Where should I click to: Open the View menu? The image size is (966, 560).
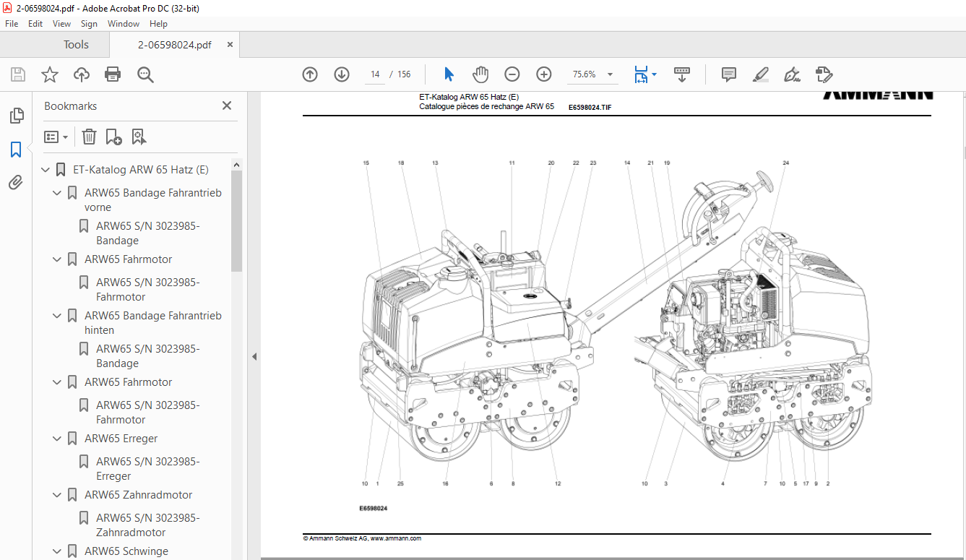[x=61, y=24]
